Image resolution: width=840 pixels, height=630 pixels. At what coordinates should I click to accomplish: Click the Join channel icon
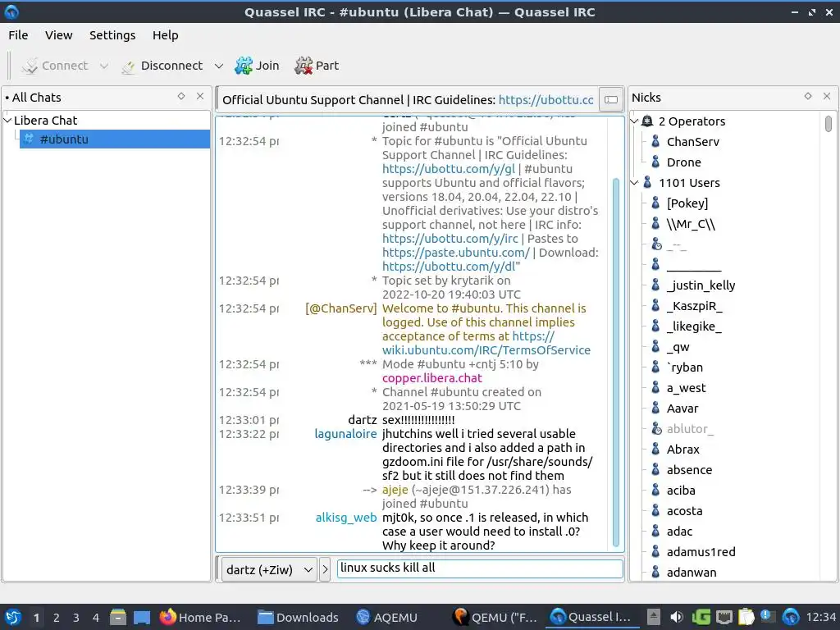[244, 66]
